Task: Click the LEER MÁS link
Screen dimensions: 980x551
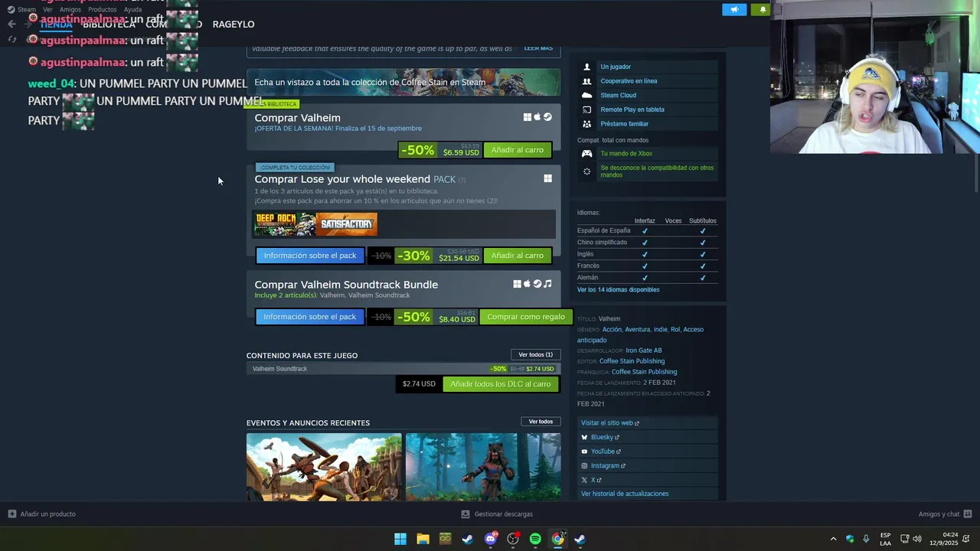Action: [x=538, y=48]
